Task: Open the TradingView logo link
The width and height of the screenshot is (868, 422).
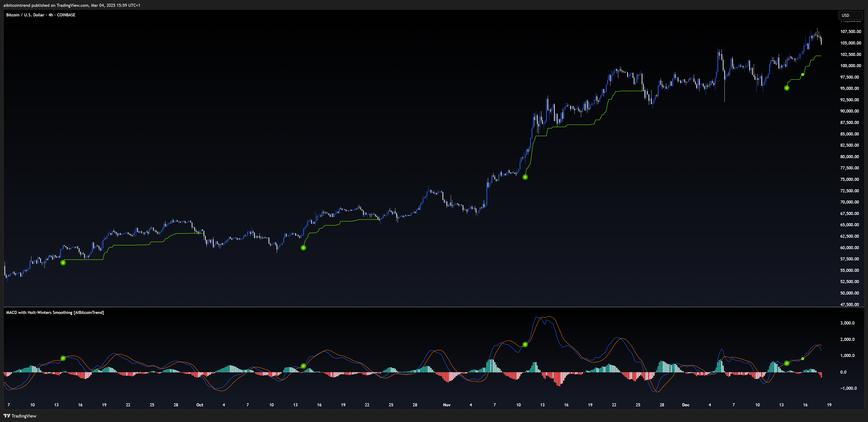Action: pos(20,416)
